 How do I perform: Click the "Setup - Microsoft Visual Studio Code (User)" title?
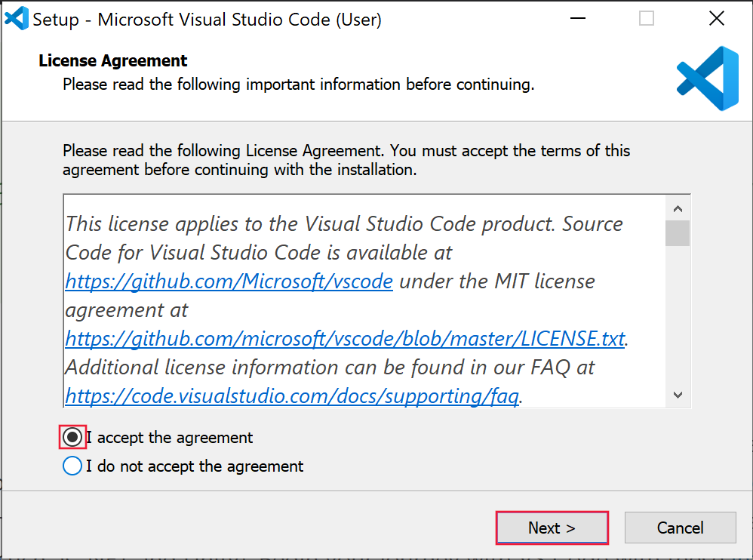coord(207,20)
